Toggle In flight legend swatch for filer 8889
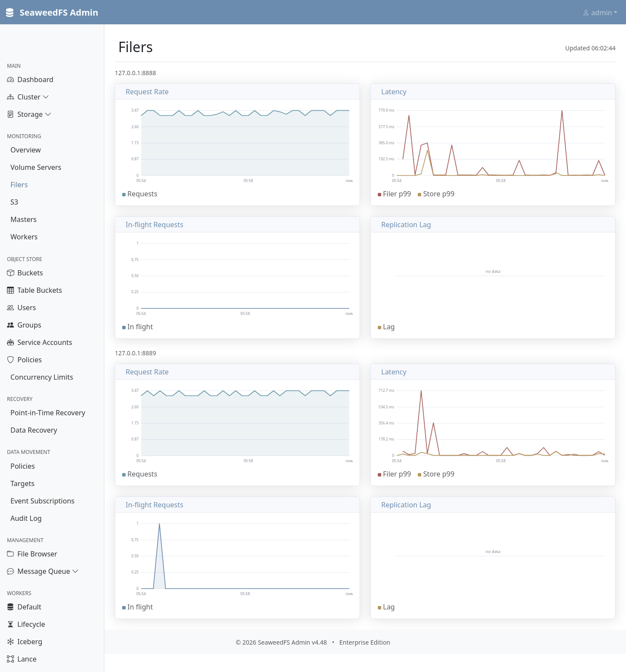This screenshot has width=626, height=672. click(x=124, y=608)
